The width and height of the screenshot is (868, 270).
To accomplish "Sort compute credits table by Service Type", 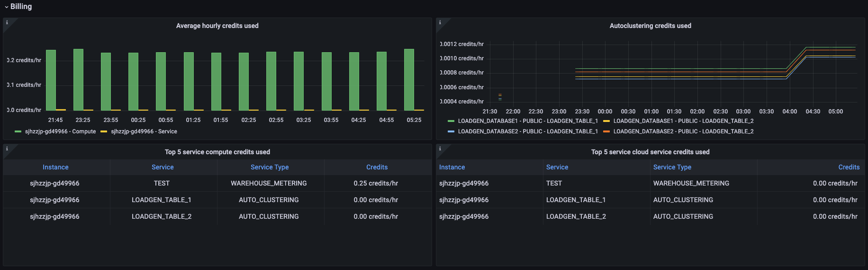I will click(x=270, y=167).
